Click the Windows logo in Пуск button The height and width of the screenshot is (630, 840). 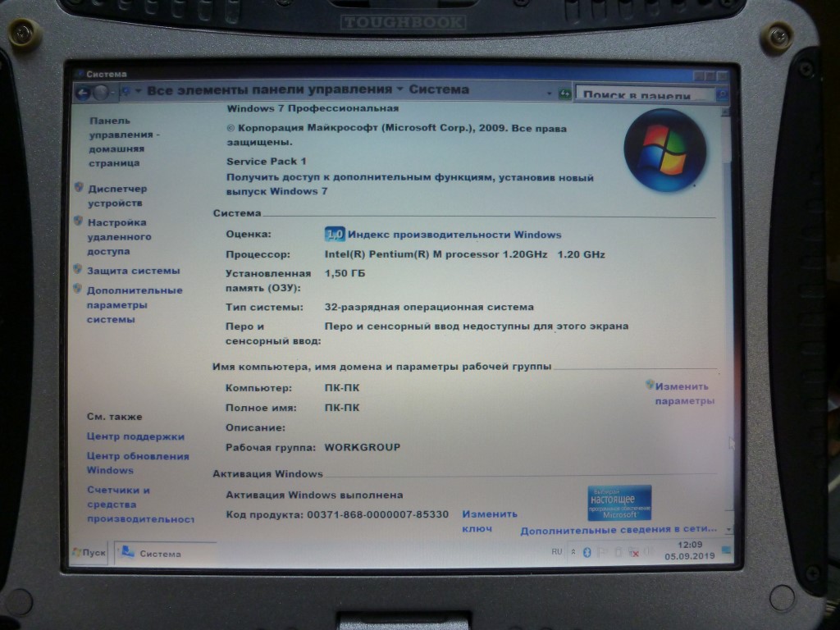[x=76, y=552]
